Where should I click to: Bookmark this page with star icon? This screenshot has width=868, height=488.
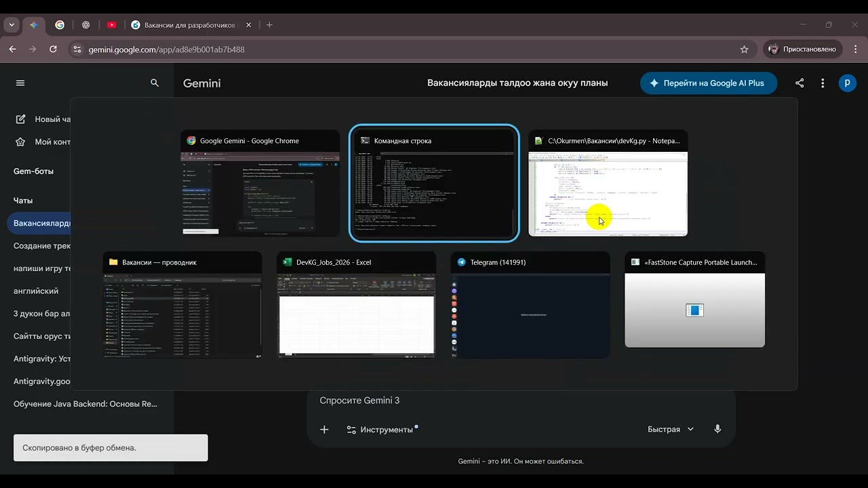[744, 49]
